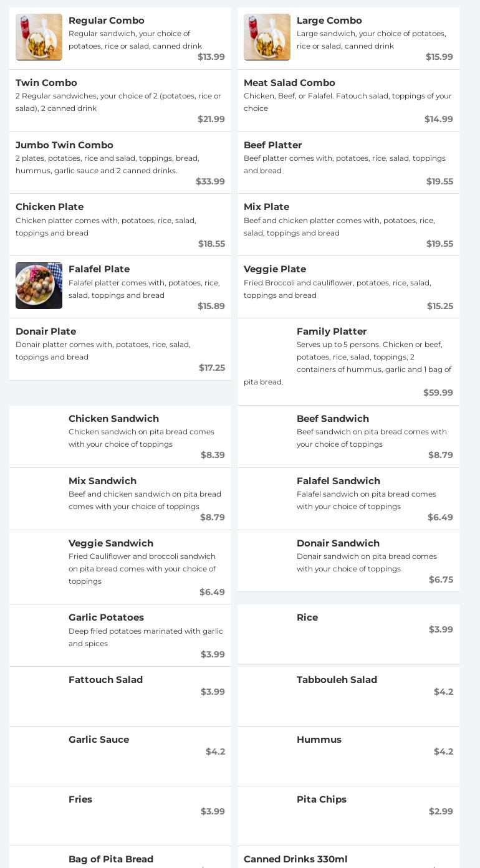This screenshot has height=868, width=480.
Task: Open the Beef Platter item
Action: pos(348,162)
